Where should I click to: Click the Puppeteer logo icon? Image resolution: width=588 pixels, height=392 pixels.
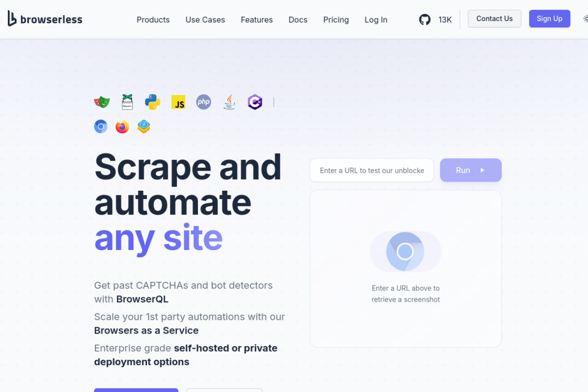tap(127, 102)
